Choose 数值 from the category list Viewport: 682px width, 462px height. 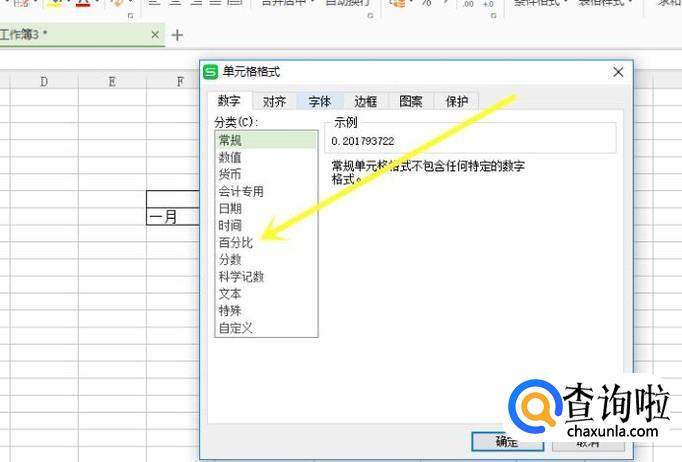[230, 158]
